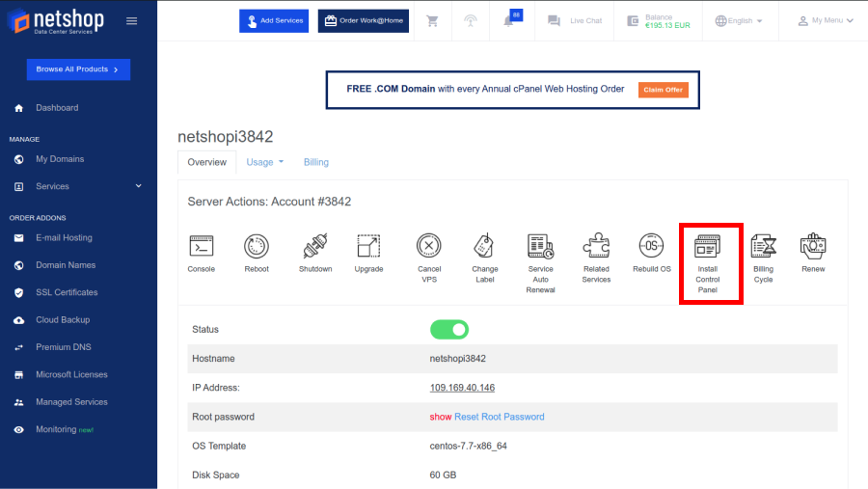Open the My Menu dropdown
Screen dimensions: 868x489
coord(826,21)
